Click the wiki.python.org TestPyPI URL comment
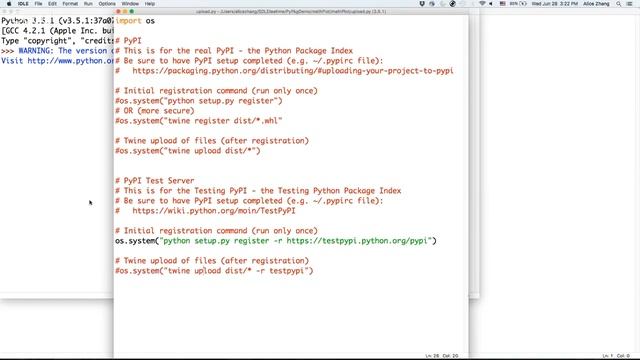This screenshot has width=640, height=360. tap(205, 211)
